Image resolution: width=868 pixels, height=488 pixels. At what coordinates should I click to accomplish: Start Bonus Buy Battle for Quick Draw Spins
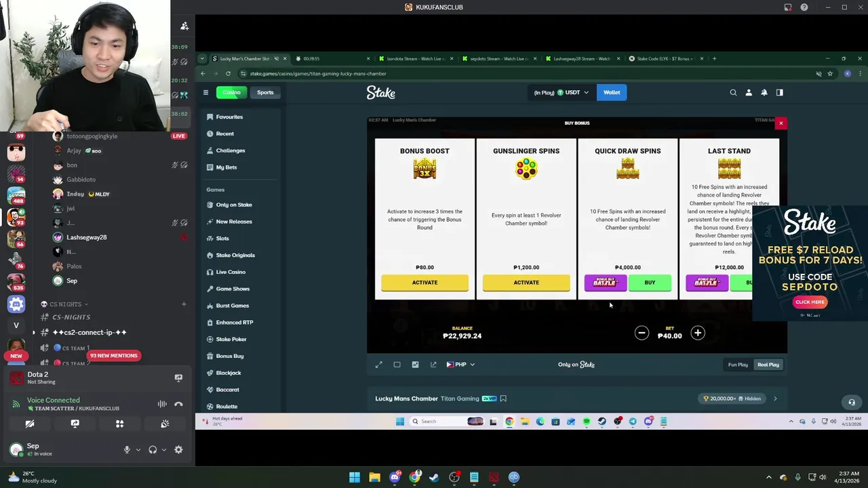pos(605,283)
